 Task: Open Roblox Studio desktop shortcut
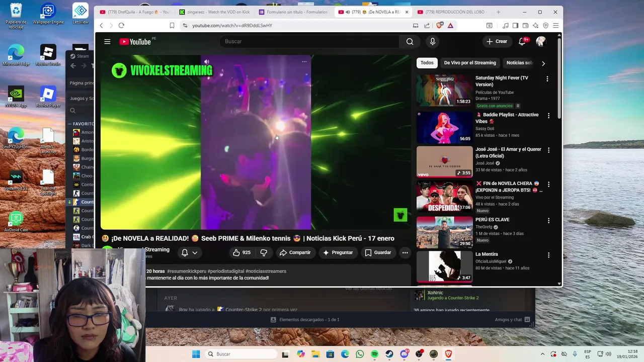(x=48, y=55)
